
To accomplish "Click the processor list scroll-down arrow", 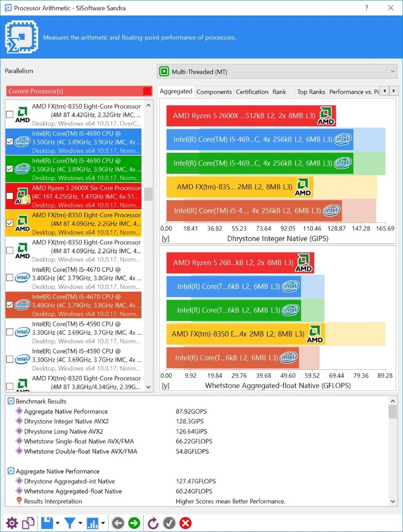I will (x=148, y=387).
